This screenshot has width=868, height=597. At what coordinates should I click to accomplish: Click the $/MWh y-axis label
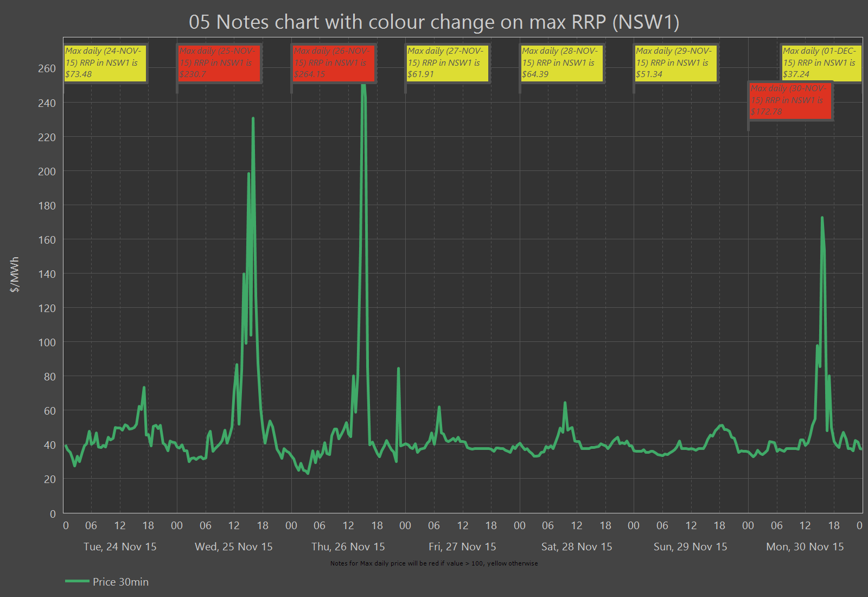tap(15, 275)
